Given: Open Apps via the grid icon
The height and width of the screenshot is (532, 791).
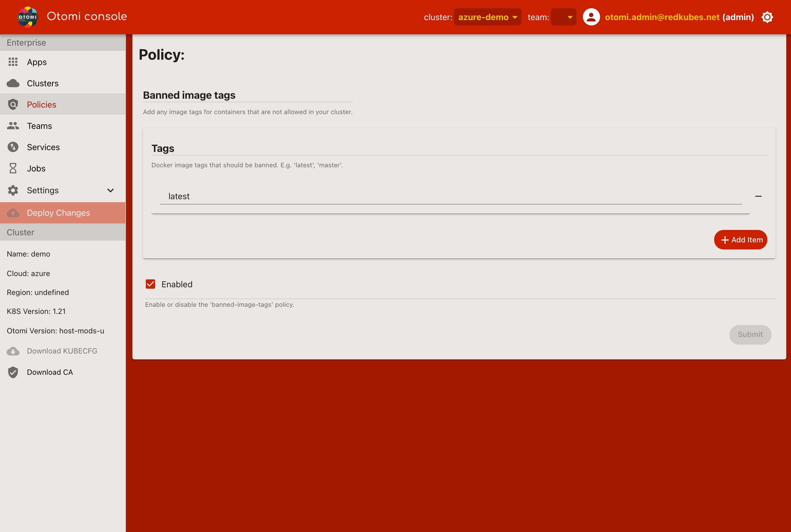Looking at the screenshot, I should (13, 62).
